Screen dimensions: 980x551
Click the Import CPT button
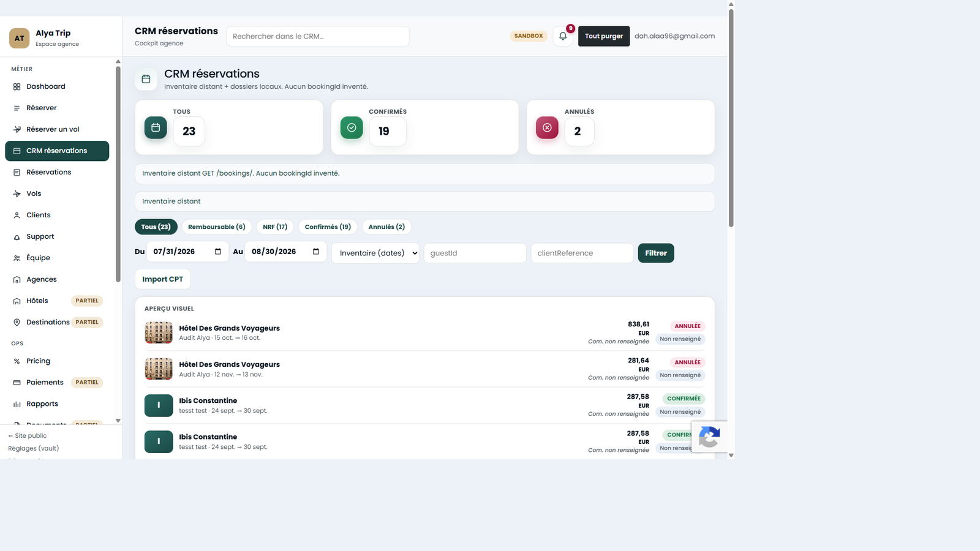[x=163, y=279]
